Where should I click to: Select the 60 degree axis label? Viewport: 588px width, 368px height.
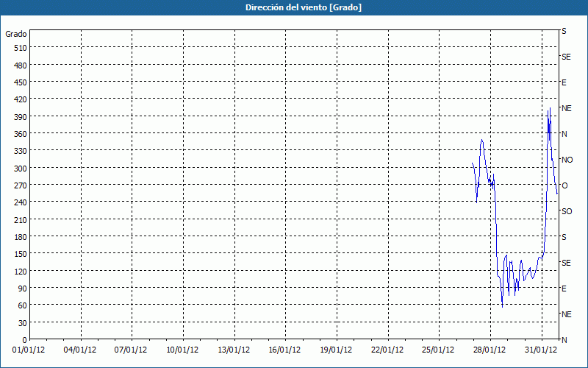[x=23, y=305]
